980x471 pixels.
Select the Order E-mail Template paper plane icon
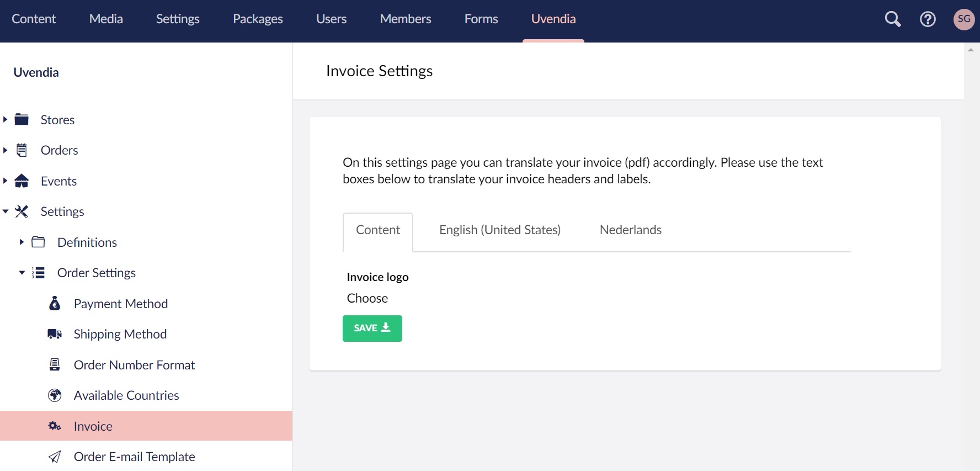55,457
